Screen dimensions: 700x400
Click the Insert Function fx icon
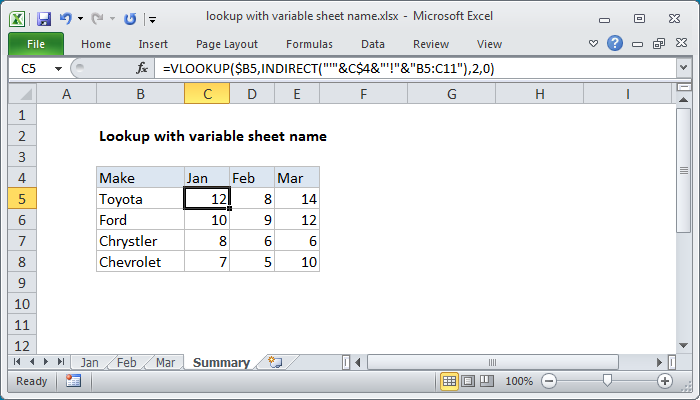coord(142,68)
